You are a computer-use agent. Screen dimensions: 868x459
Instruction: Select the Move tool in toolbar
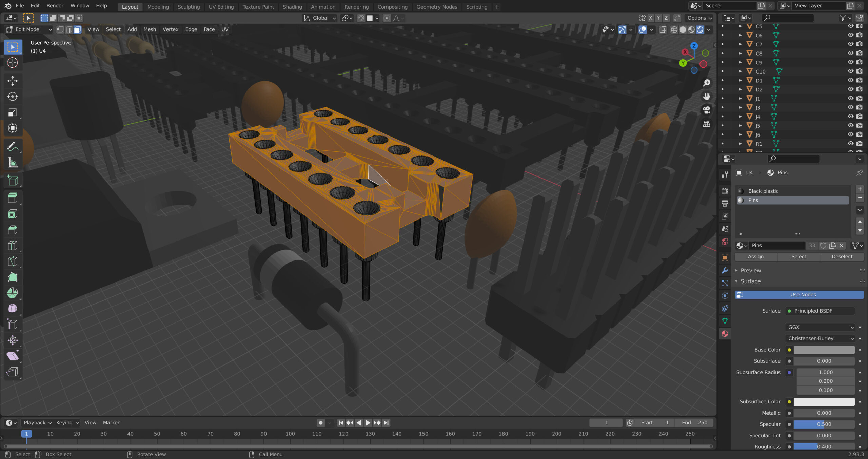tap(13, 81)
